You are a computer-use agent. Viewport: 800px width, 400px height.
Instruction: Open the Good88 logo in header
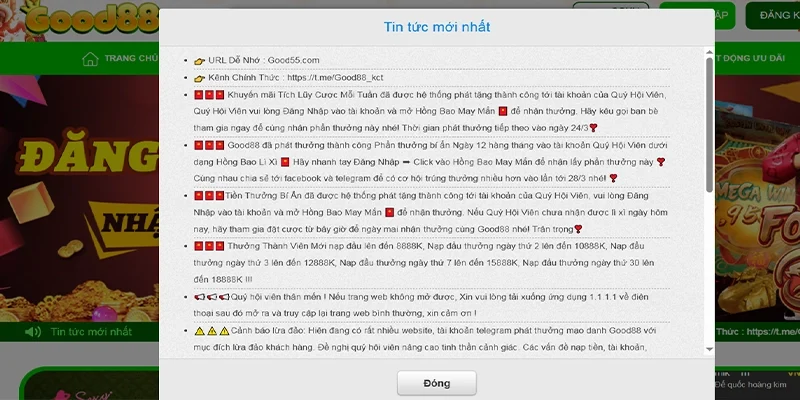(x=90, y=19)
